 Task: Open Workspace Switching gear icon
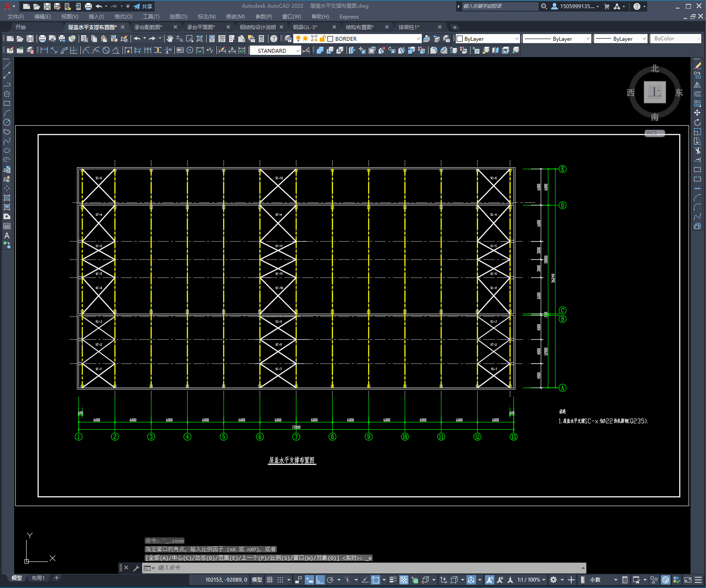pyautogui.click(x=554, y=580)
